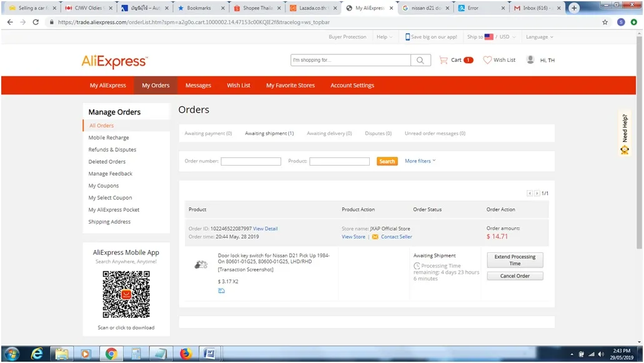Open the Language dropdown

[x=539, y=37]
